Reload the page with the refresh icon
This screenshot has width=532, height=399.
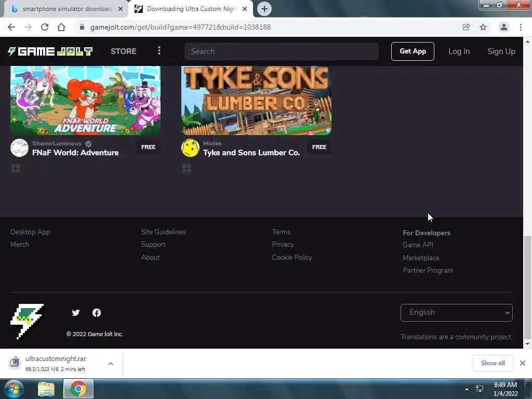[45, 27]
